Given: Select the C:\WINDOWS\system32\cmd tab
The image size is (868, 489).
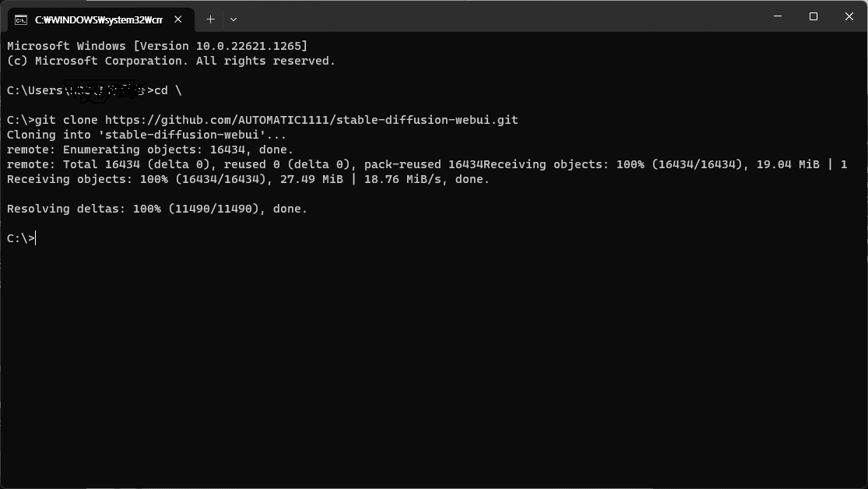Looking at the screenshot, I should [x=100, y=20].
